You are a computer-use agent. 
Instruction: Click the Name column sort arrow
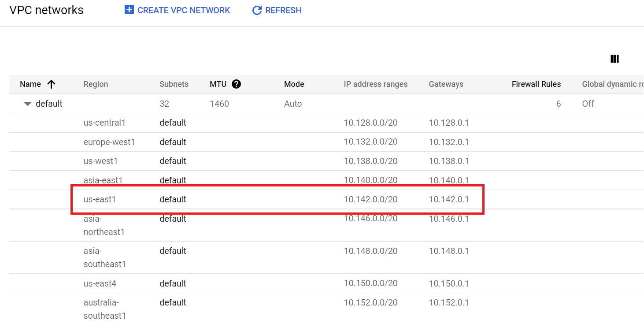point(52,84)
